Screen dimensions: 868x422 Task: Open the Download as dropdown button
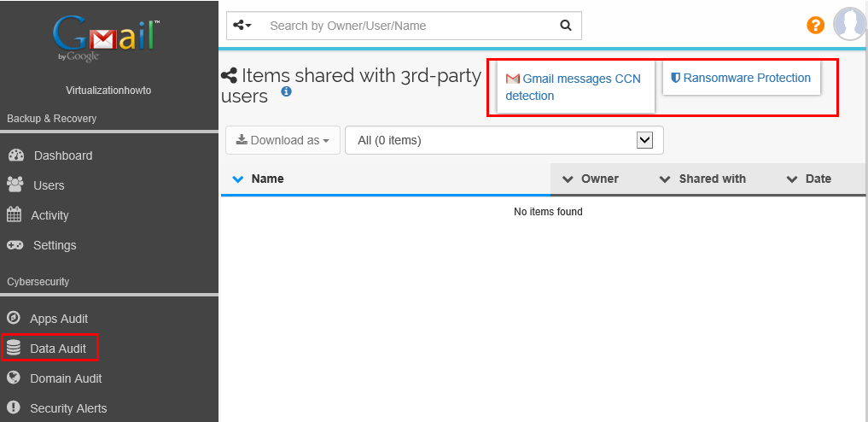283,140
